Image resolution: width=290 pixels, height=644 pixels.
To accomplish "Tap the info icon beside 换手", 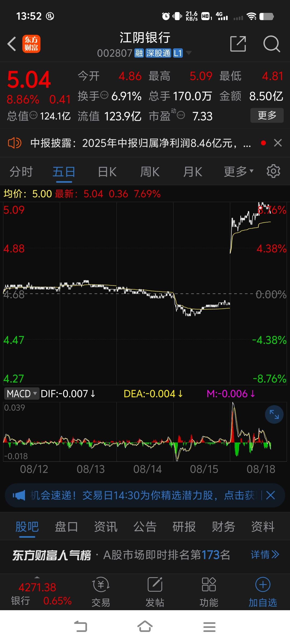I will click(x=104, y=95).
